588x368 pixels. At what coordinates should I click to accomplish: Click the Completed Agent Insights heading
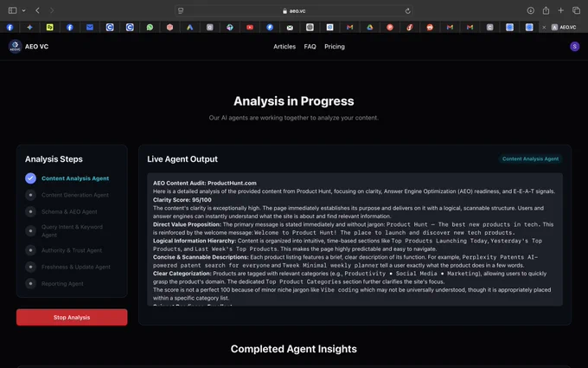point(294,349)
